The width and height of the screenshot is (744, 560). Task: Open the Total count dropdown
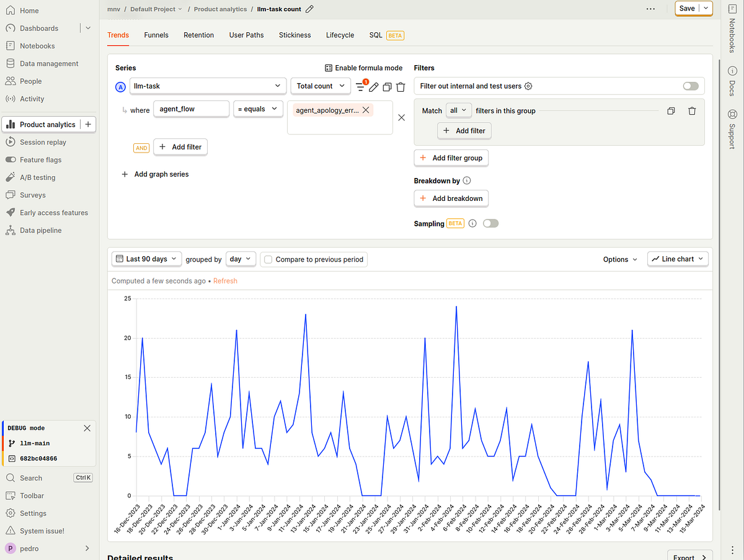pos(321,86)
